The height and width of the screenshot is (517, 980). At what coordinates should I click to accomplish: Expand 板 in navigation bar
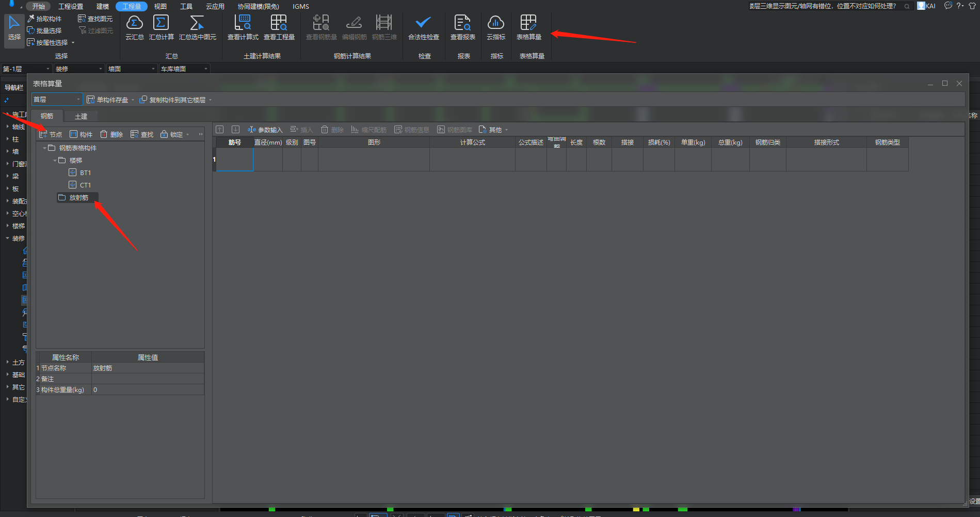(7, 189)
